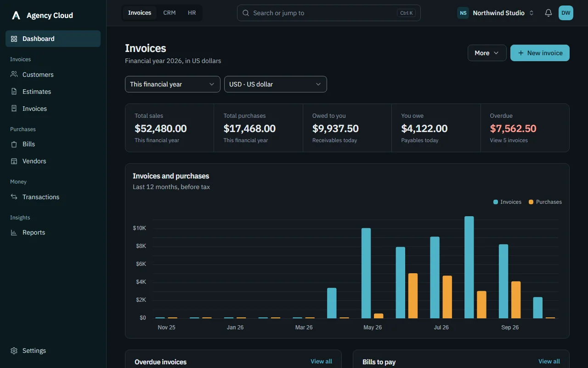Click the May 26 axis label
The width and height of the screenshot is (588, 368).
(x=373, y=328)
